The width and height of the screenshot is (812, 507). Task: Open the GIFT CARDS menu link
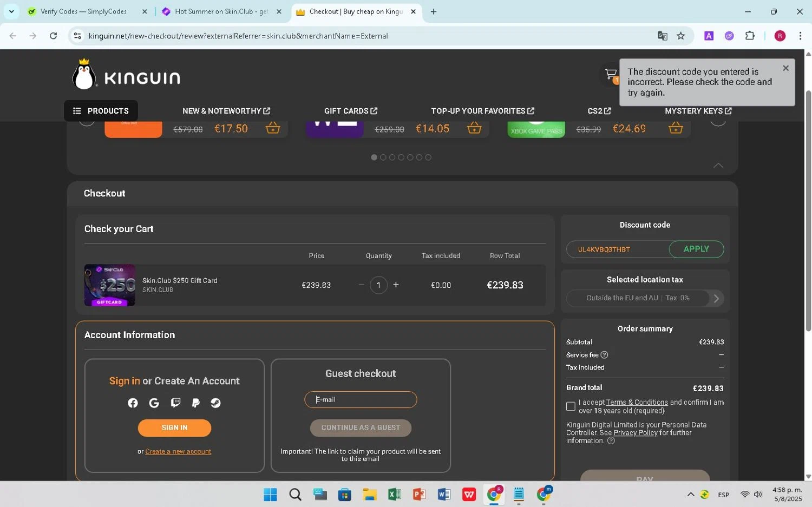click(x=351, y=111)
